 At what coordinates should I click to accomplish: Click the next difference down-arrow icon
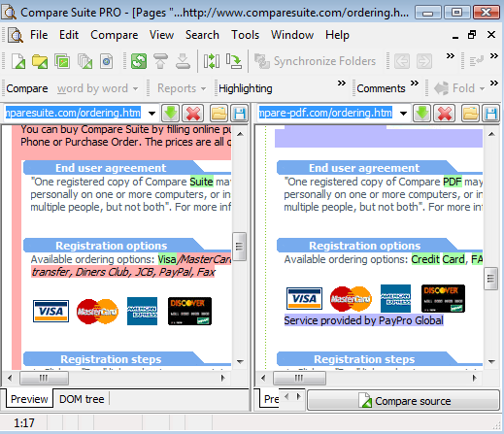click(x=183, y=61)
